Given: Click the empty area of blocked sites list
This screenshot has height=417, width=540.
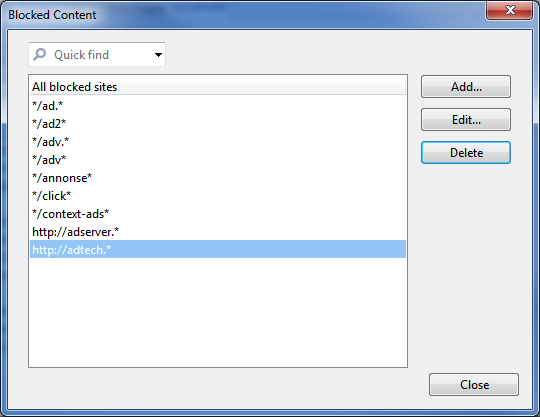Looking at the screenshot, I should (218, 312).
